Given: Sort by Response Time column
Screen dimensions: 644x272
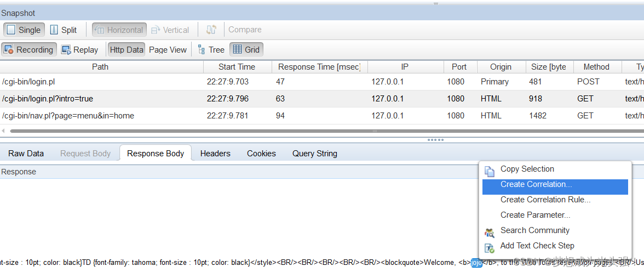Looking at the screenshot, I should point(320,67).
